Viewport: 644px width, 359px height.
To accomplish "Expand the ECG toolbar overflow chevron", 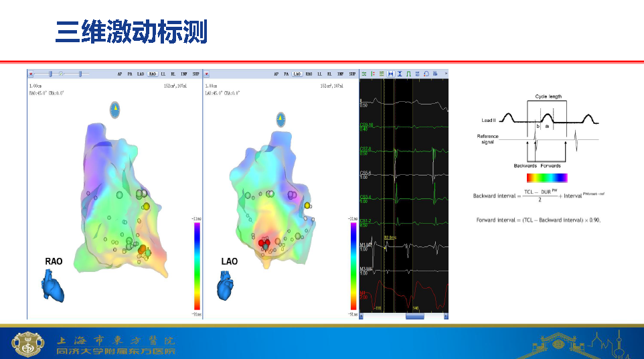I will [446, 72].
